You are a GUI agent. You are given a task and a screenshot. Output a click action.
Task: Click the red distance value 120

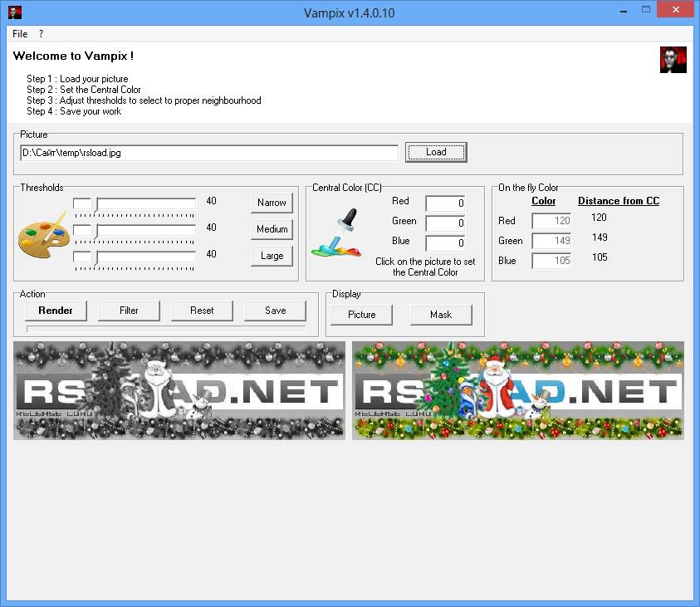599,218
